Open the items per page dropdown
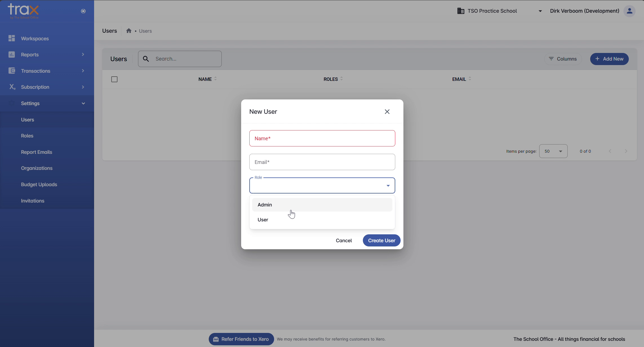Image resolution: width=644 pixels, height=347 pixels. click(553, 151)
